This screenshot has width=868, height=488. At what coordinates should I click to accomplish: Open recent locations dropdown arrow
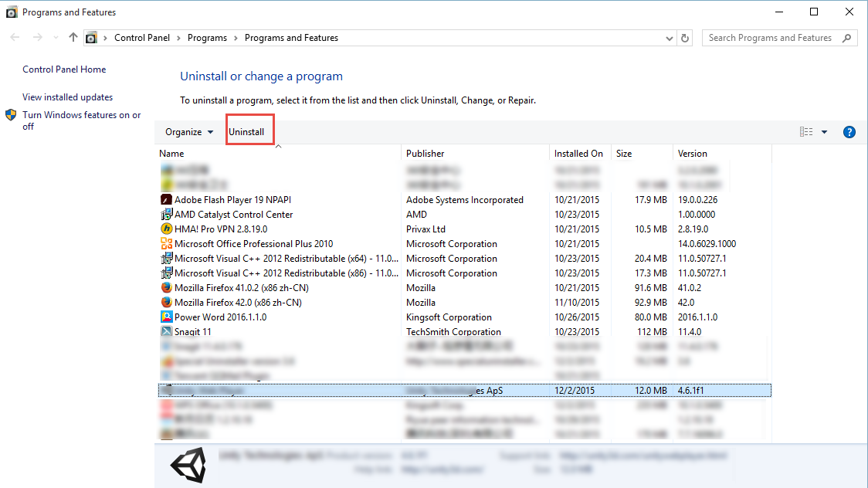point(56,38)
